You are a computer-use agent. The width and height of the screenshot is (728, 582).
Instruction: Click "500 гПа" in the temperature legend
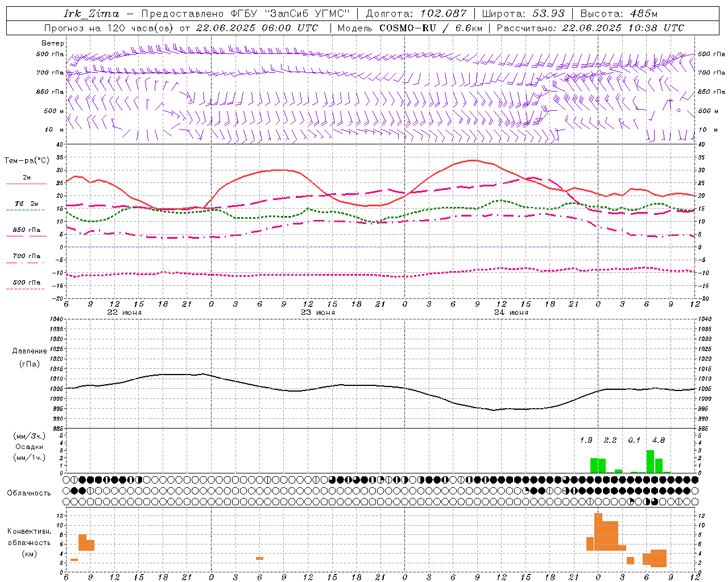pyautogui.click(x=27, y=282)
